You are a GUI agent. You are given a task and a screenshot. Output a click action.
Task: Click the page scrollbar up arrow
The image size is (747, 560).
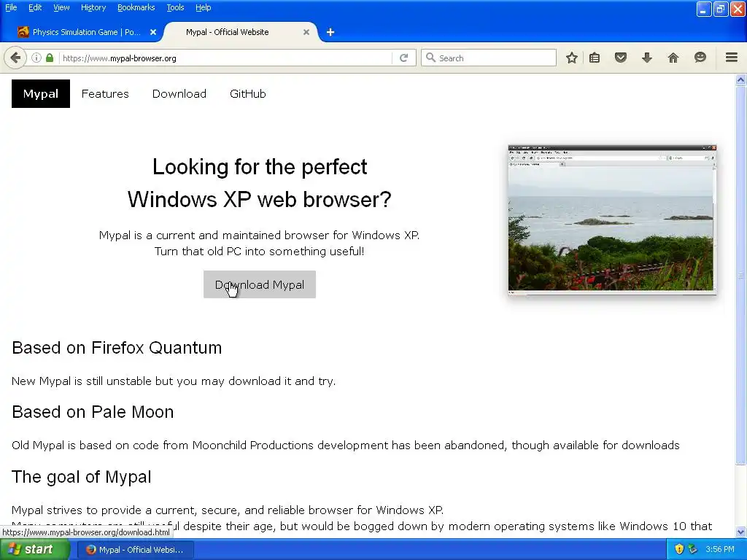click(x=741, y=80)
